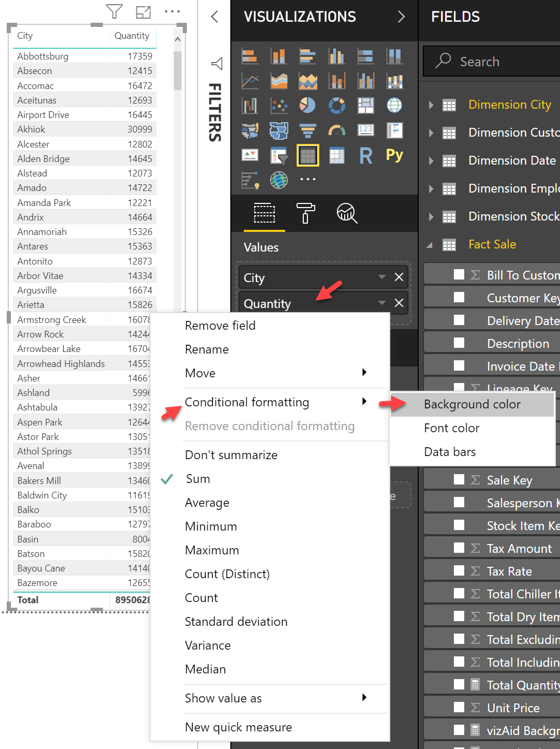The height and width of the screenshot is (749, 560).
Task: Choose Font color from the submenu
Action: pos(472,428)
